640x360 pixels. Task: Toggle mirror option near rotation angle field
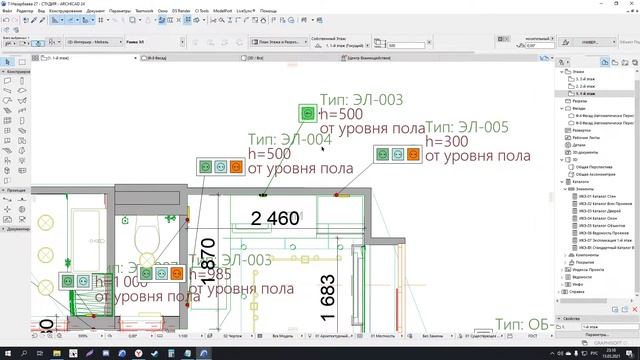pyautogui.click(x=503, y=39)
